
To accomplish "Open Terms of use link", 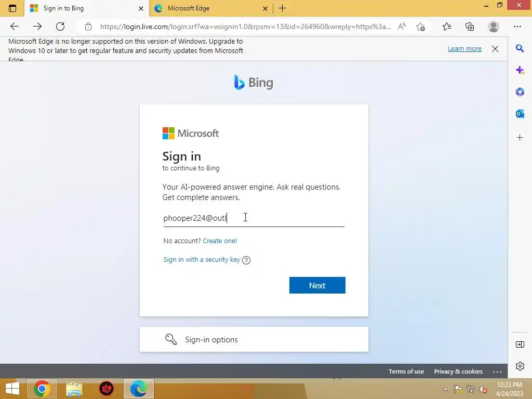I will click(406, 371).
